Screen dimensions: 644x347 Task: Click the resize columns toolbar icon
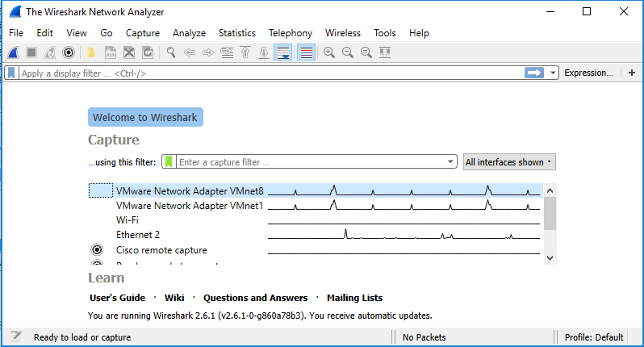[385, 52]
